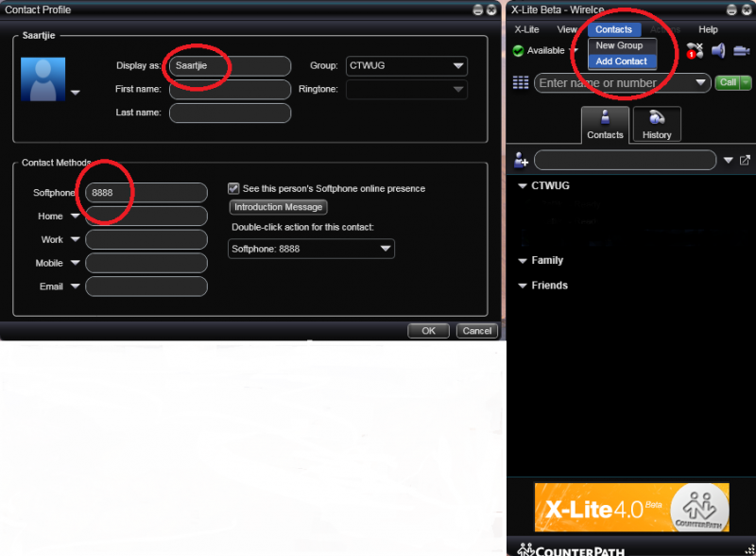Open the double-click action dropdown
This screenshot has height=556, width=756.
coord(311,249)
